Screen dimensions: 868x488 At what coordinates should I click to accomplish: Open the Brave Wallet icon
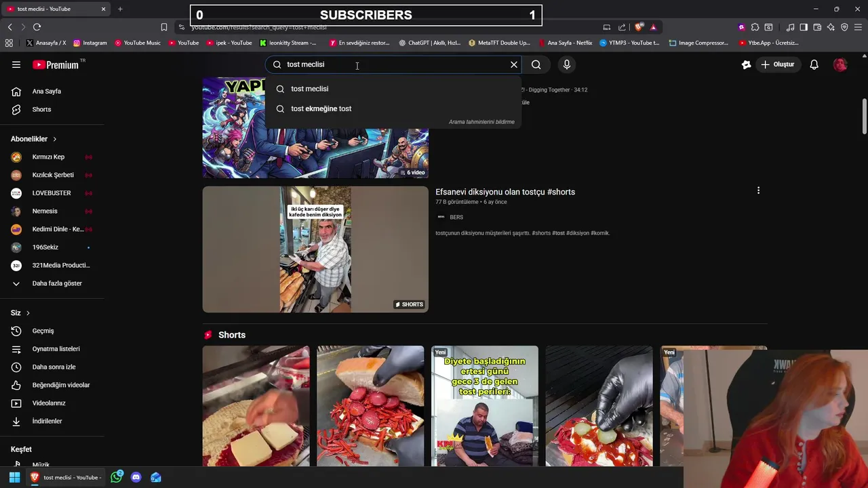[817, 27]
